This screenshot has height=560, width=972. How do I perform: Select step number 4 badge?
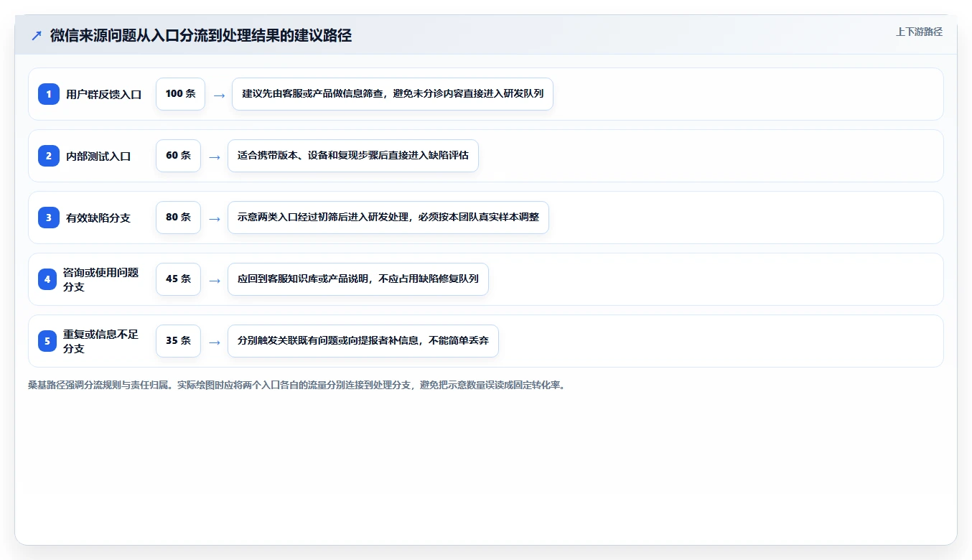(x=47, y=279)
